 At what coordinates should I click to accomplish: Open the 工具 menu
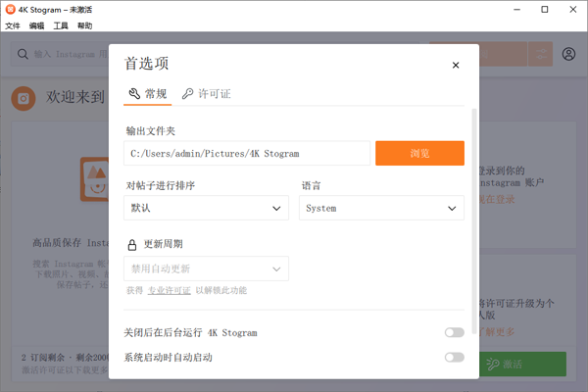tap(61, 25)
